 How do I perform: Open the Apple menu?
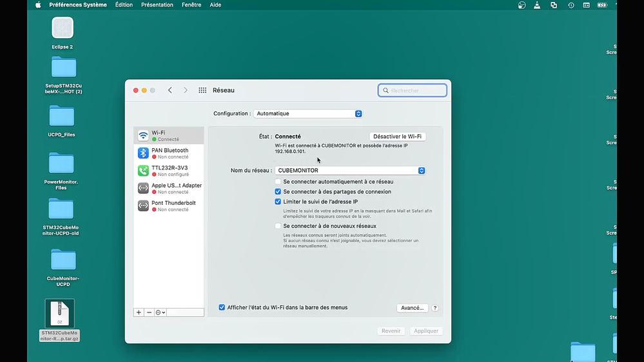click(x=38, y=5)
